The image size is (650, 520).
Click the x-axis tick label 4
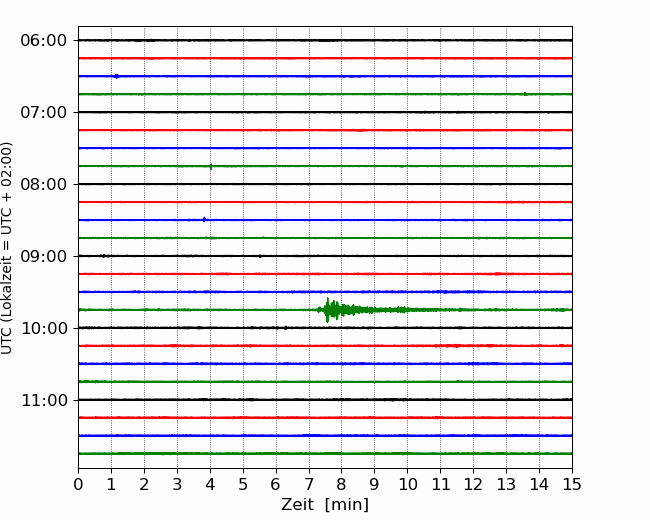[x=210, y=484]
